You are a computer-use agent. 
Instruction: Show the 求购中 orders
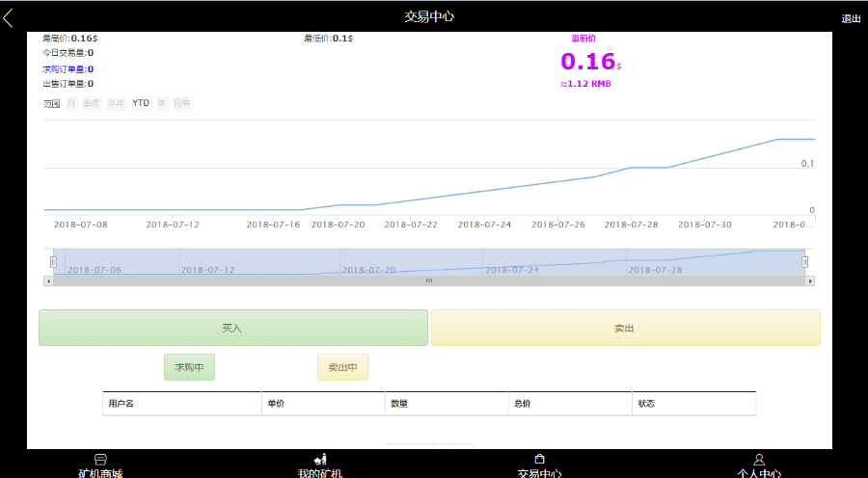189,367
